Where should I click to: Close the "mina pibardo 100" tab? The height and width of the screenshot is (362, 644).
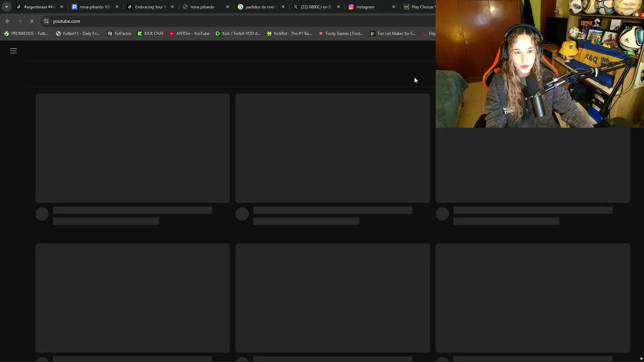(117, 7)
